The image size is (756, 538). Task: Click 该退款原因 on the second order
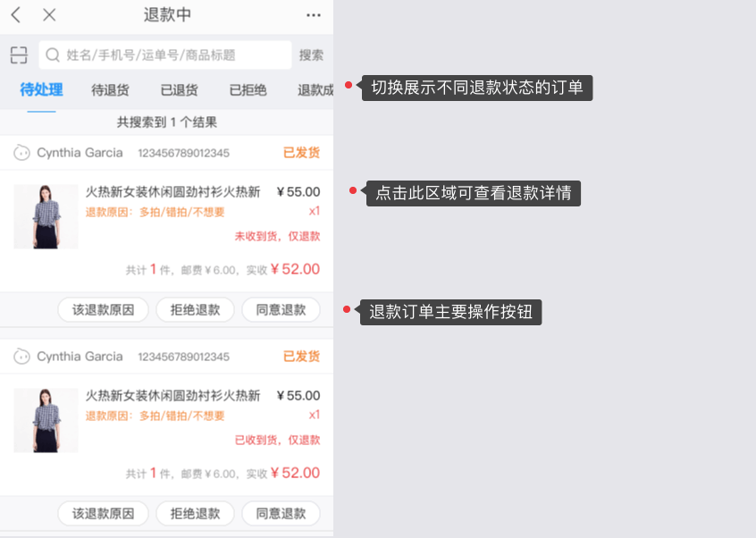[x=103, y=513]
